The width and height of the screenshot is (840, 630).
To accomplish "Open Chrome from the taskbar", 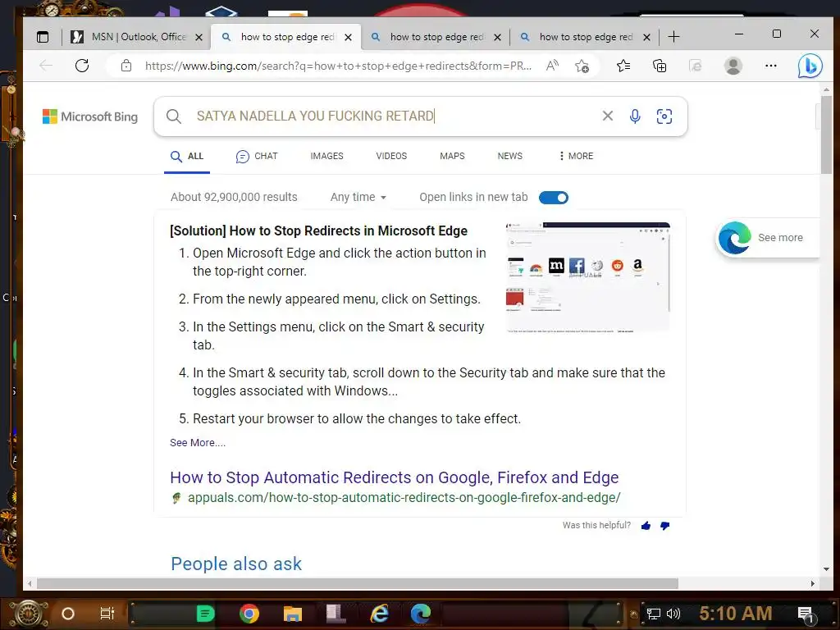I will 249,614.
